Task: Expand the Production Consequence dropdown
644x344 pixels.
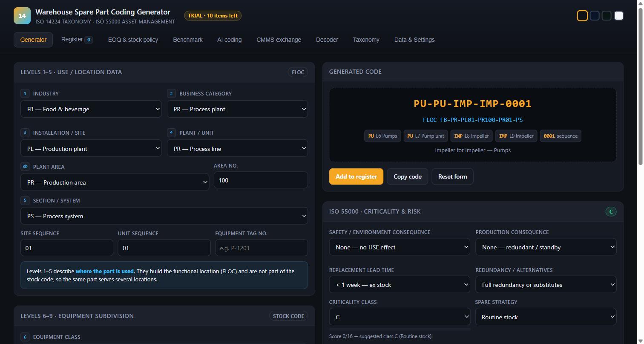Action: 546,247
